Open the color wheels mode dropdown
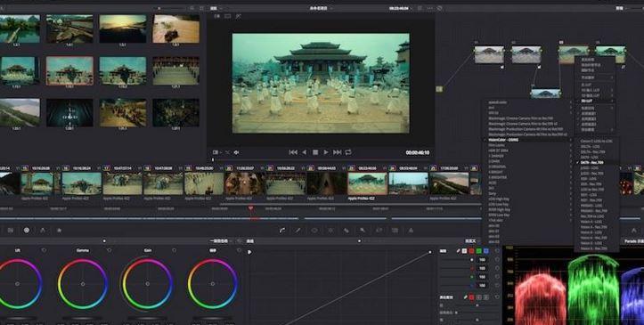The image size is (644, 325). [x=221, y=241]
